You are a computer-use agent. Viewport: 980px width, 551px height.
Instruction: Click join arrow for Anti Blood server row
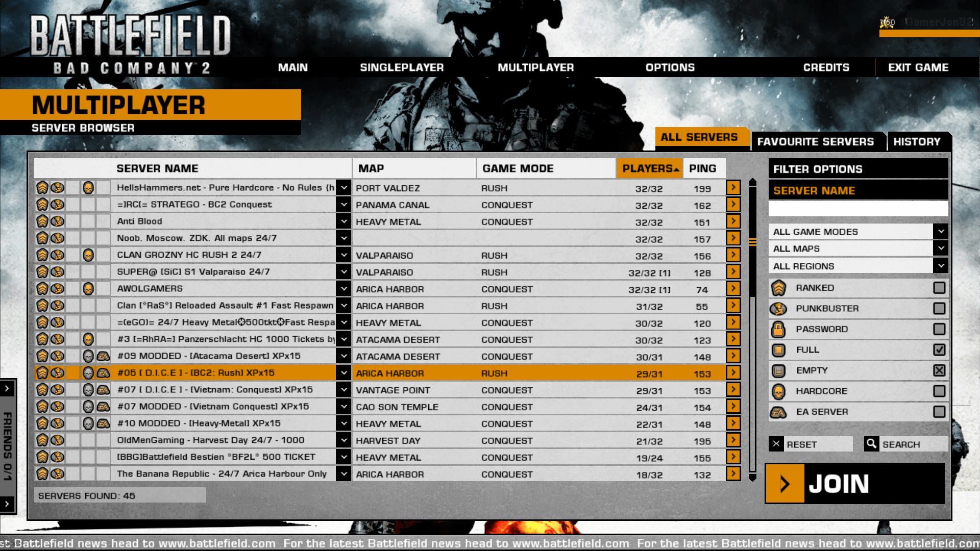coord(733,221)
